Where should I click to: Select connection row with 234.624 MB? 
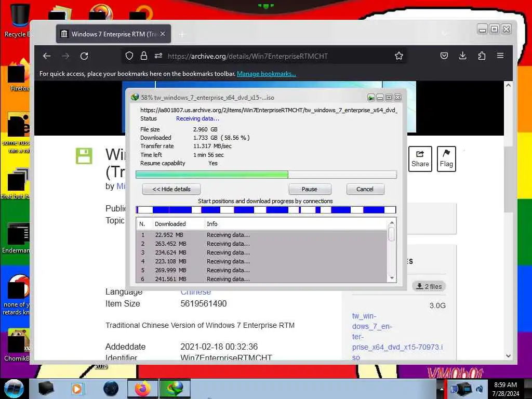[262, 252]
